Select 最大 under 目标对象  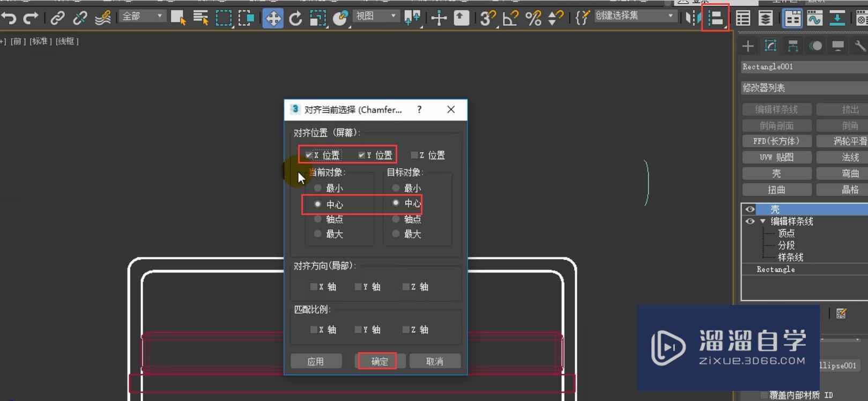click(x=396, y=234)
